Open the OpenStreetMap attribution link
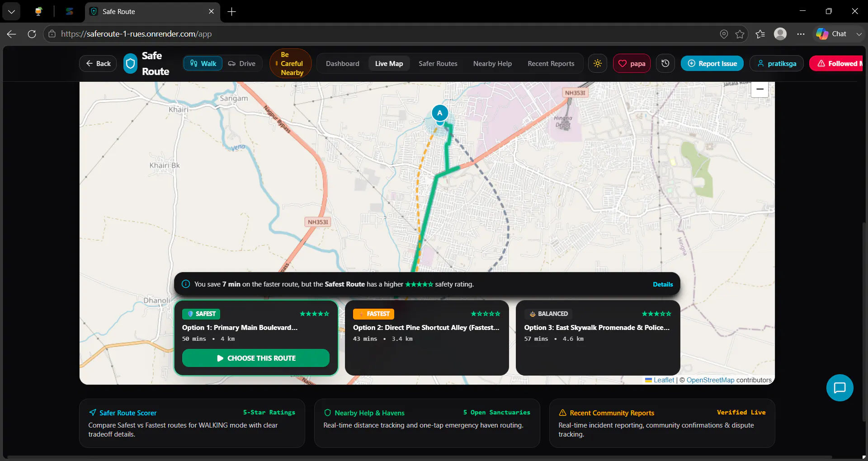The image size is (868, 461). (x=710, y=380)
